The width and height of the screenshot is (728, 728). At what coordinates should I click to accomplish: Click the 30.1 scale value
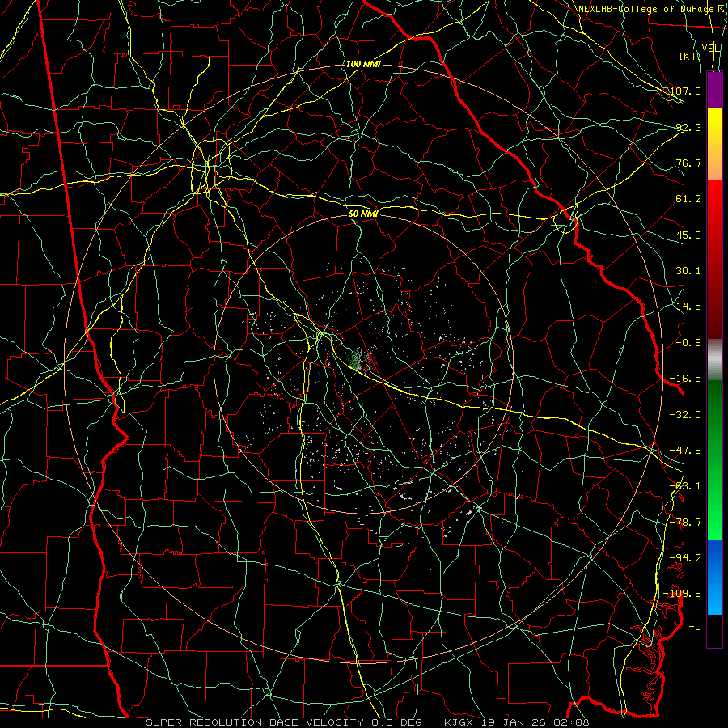[688, 271]
